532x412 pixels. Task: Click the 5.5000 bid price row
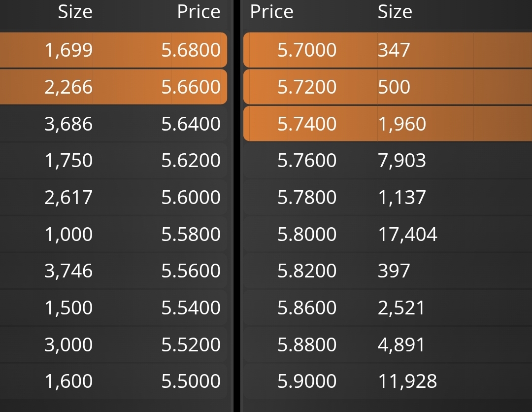click(113, 381)
